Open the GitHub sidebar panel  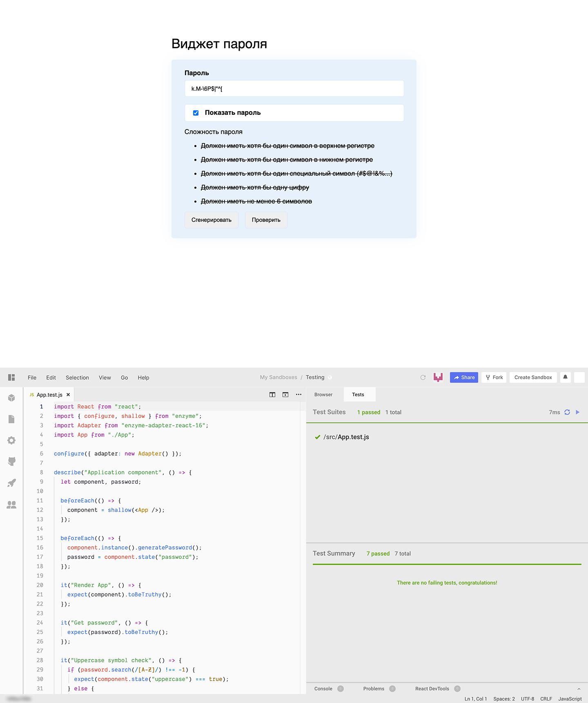(11, 462)
